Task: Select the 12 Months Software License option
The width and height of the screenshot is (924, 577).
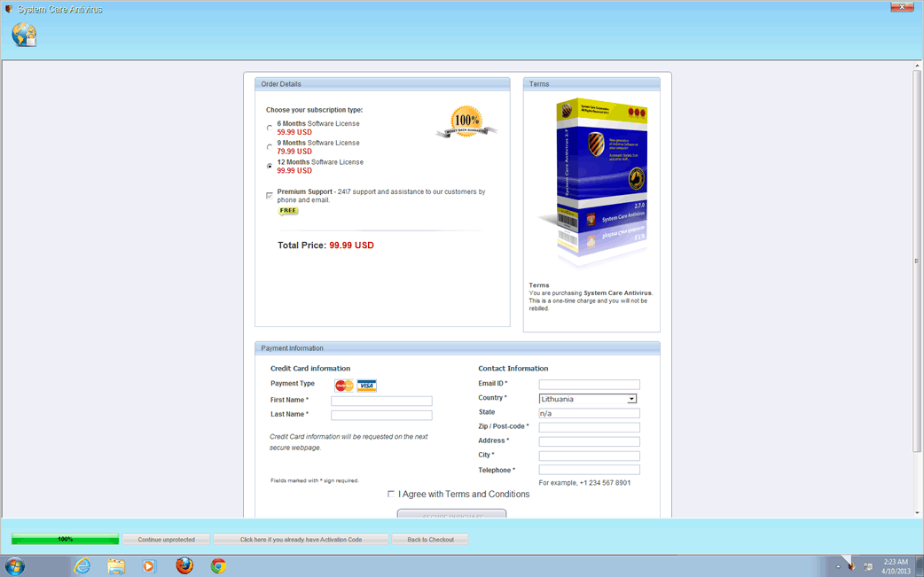Action: (270, 167)
